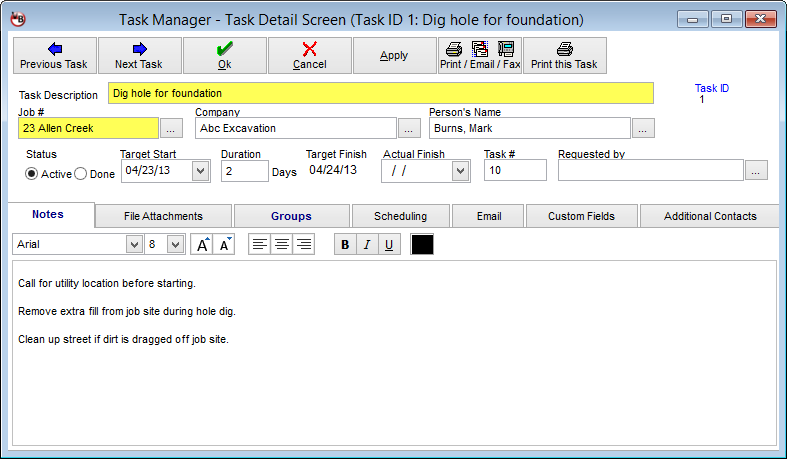The image size is (787, 459).
Task: Open Print / Email / Fax options
Action: pos(480,56)
